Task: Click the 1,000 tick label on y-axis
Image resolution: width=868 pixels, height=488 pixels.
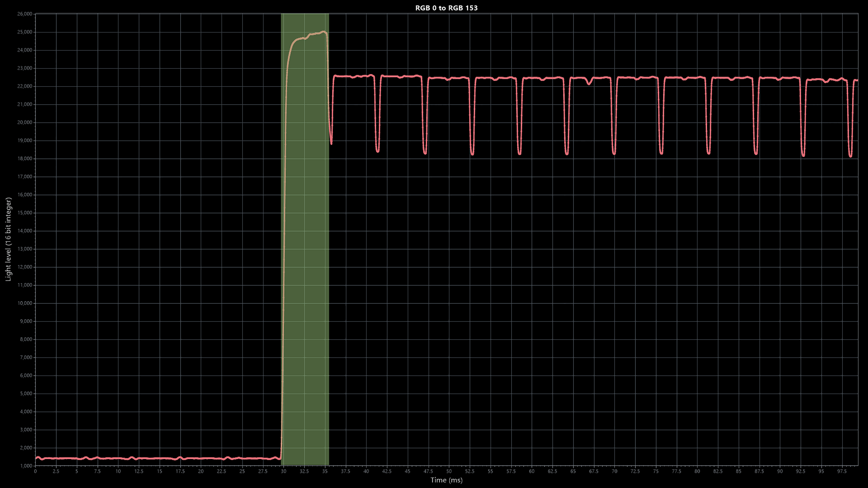Action: 26,466
